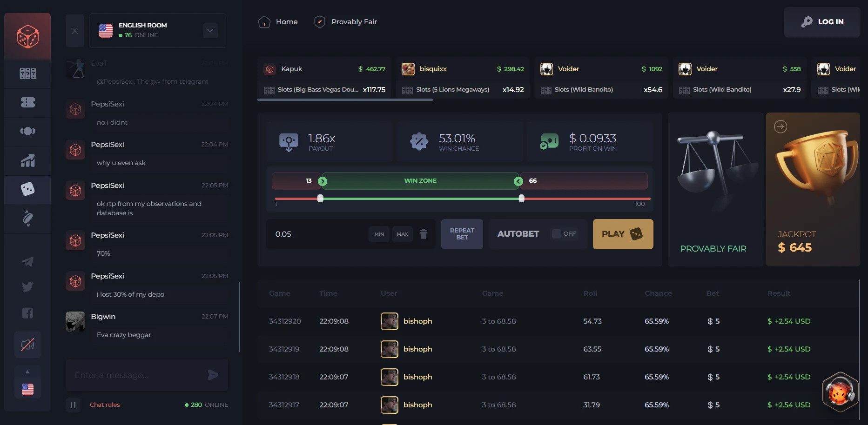The width and height of the screenshot is (868, 425).
Task: Click bishoph in game 34312920 row
Action: click(x=417, y=321)
